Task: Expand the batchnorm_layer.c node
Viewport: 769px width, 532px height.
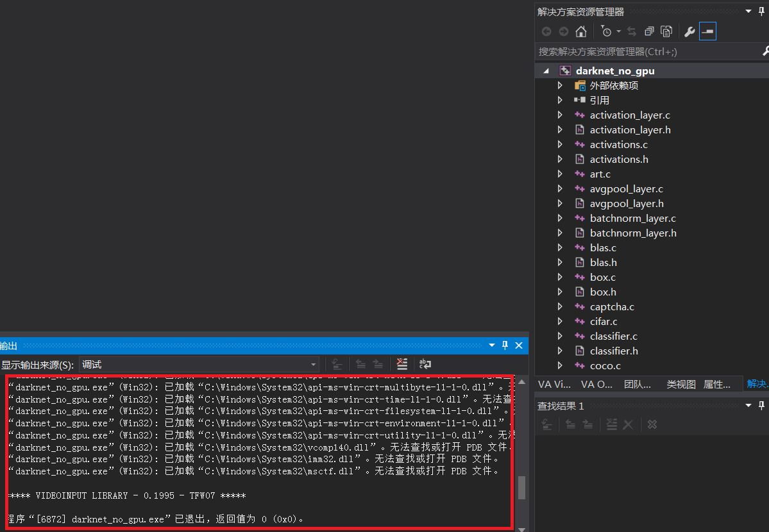Action: pyautogui.click(x=560, y=218)
